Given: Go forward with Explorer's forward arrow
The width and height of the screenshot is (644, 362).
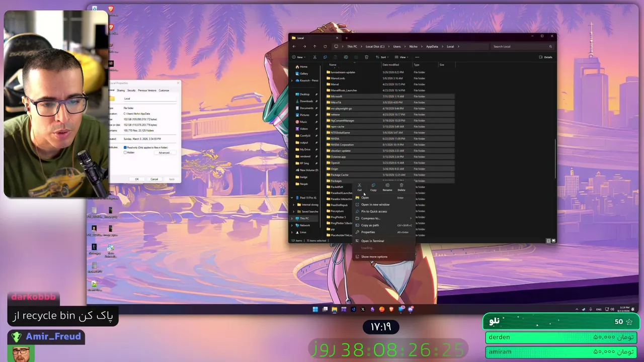Looking at the screenshot, I should click(x=304, y=46).
